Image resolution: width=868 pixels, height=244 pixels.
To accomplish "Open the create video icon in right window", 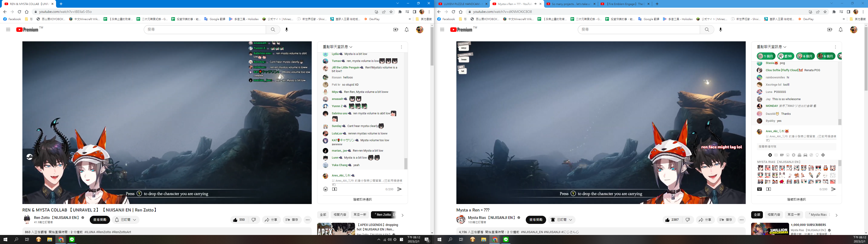I will tap(830, 30).
